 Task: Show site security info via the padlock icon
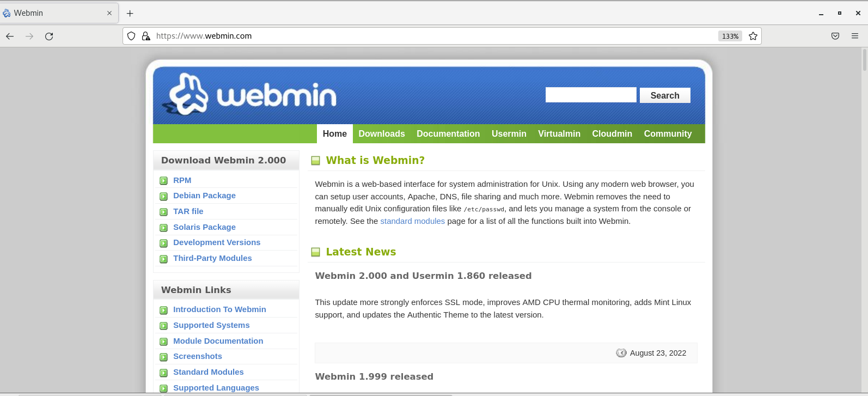[146, 36]
